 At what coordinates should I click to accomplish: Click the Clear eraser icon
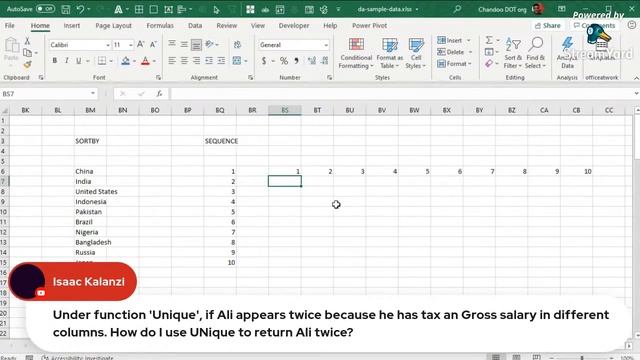(489, 64)
